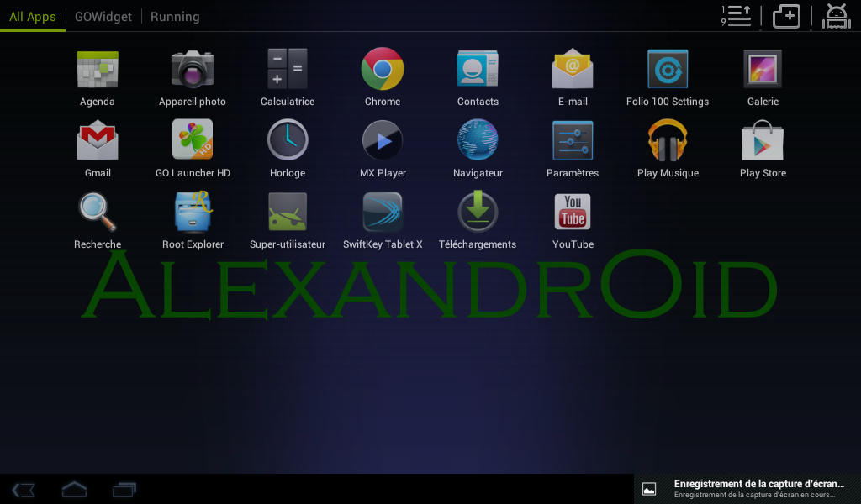The height and width of the screenshot is (504, 861).
Task: Launch SwiftKey Tablet X
Action: [383, 219]
